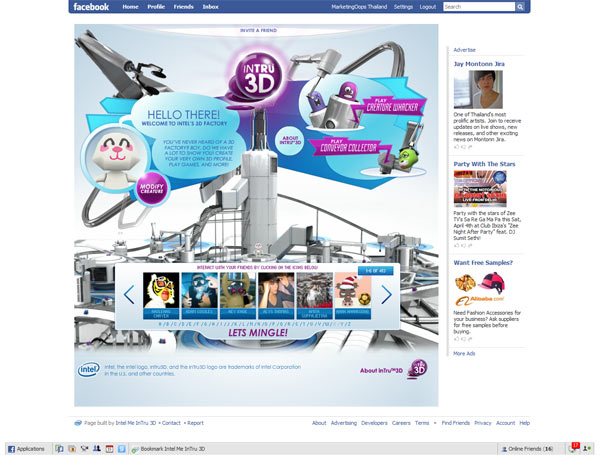600x455 pixels.
Task: Click the two-people groups icon in bottom bar
Action: coord(97,449)
